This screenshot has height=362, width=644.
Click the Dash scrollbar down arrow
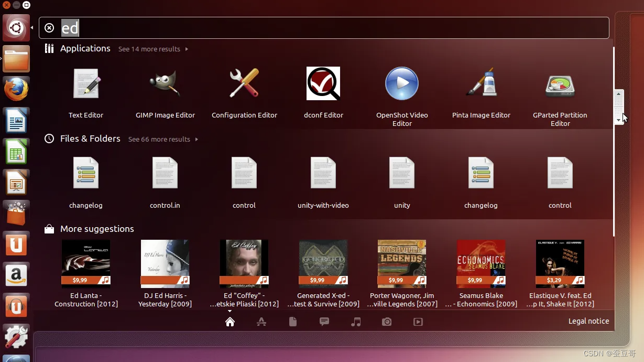coord(619,120)
